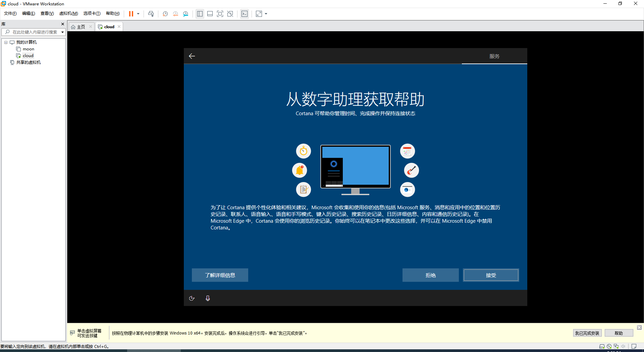Open the 查看(V) menu

47,13
